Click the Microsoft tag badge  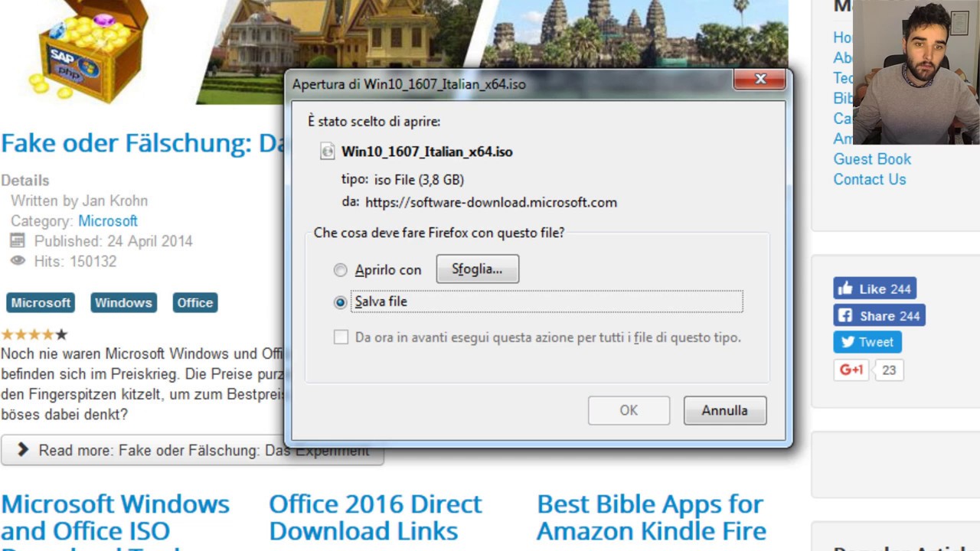coord(41,303)
